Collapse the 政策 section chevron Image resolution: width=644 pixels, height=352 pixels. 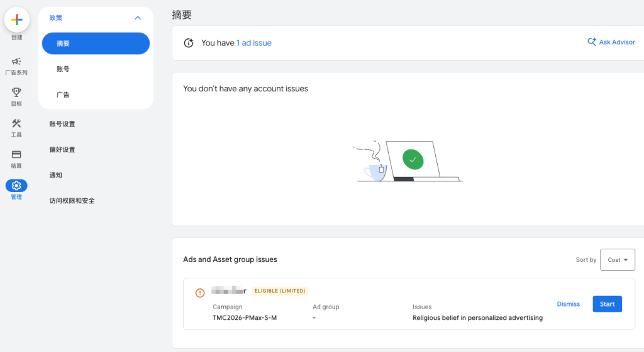point(138,18)
